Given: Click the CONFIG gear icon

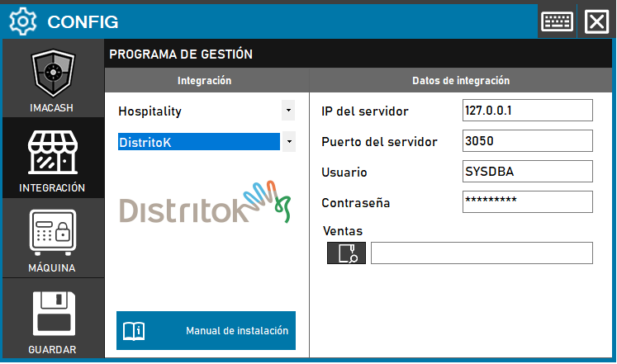Looking at the screenshot, I should pyautogui.click(x=22, y=21).
